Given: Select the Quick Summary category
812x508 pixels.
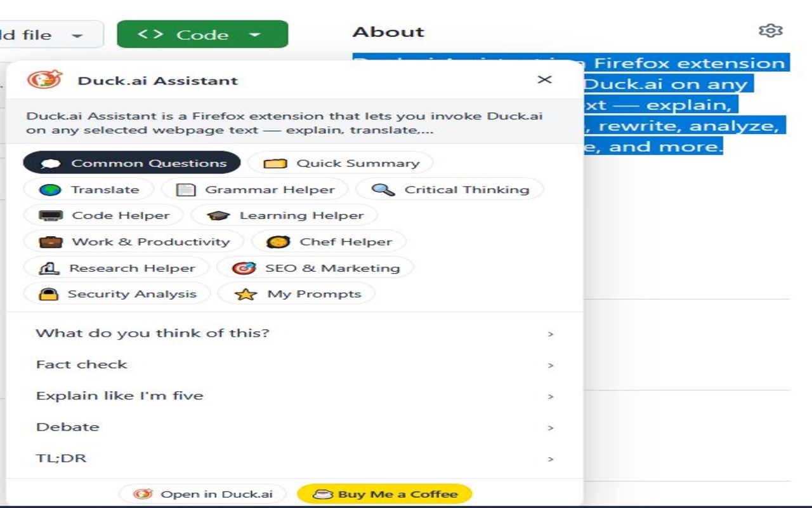Looking at the screenshot, I should (341, 163).
